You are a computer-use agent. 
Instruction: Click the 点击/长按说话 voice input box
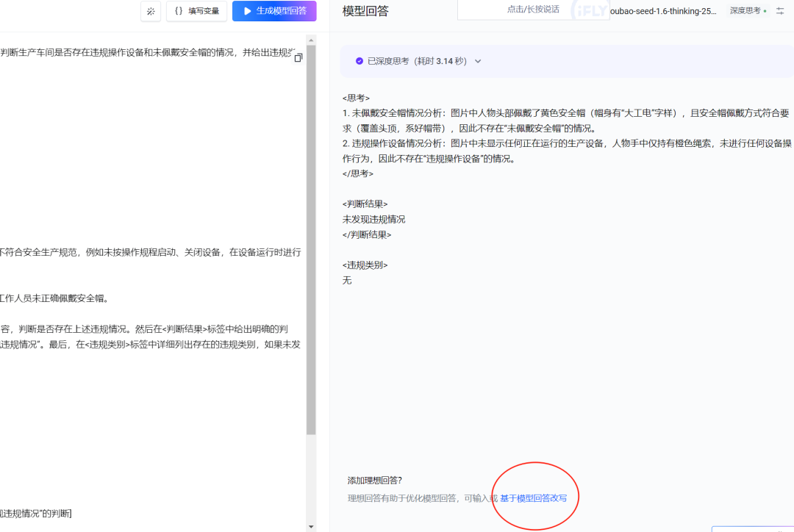click(533, 10)
